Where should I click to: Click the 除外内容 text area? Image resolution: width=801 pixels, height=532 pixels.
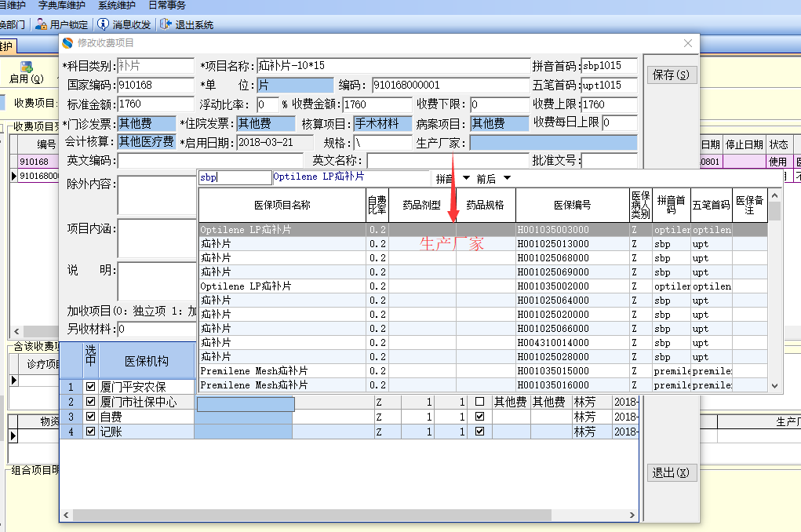[x=157, y=195]
